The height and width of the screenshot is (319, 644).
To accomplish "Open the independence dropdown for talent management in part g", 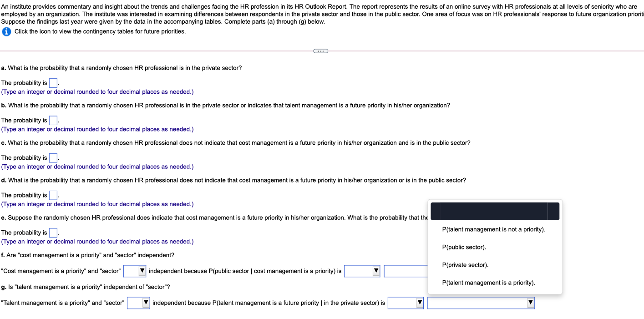I will point(138,302).
